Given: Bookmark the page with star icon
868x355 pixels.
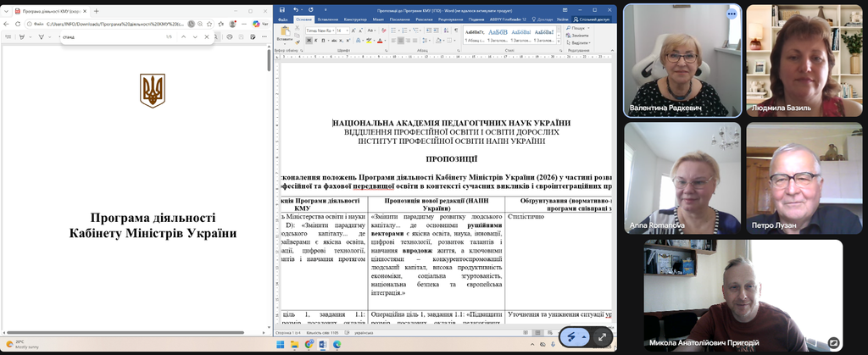Looking at the screenshot, I should (x=210, y=24).
